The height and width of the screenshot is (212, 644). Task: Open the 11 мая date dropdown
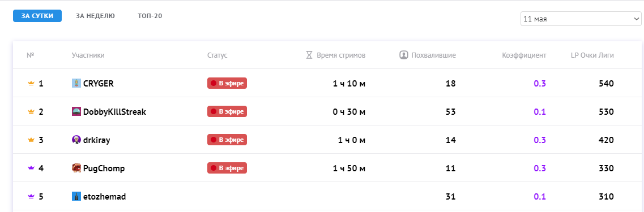click(581, 19)
